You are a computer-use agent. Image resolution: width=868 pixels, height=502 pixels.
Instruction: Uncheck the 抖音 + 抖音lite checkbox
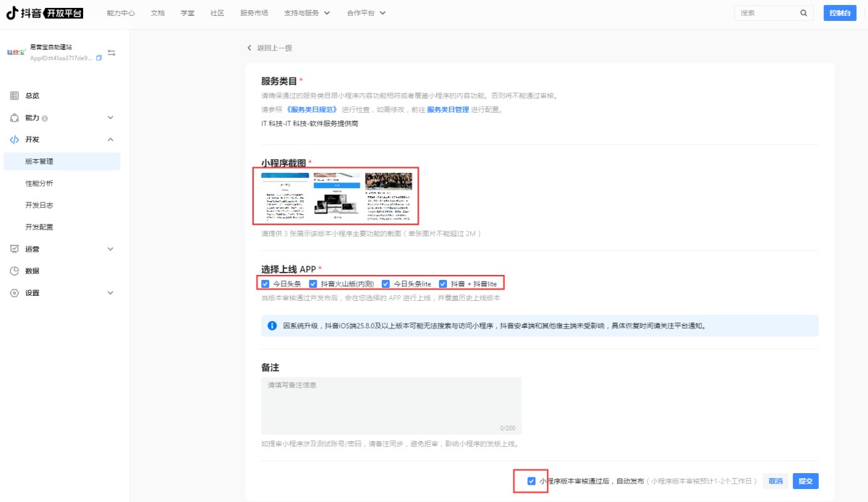pos(443,284)
